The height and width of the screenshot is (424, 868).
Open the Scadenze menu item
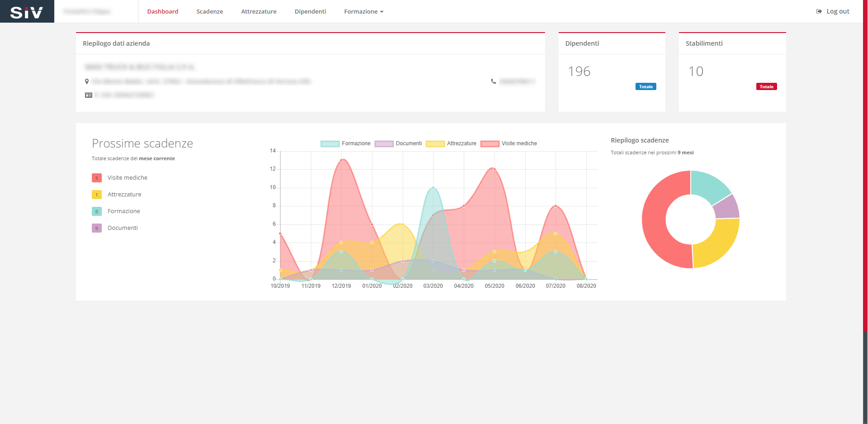[x=209, y=11]
